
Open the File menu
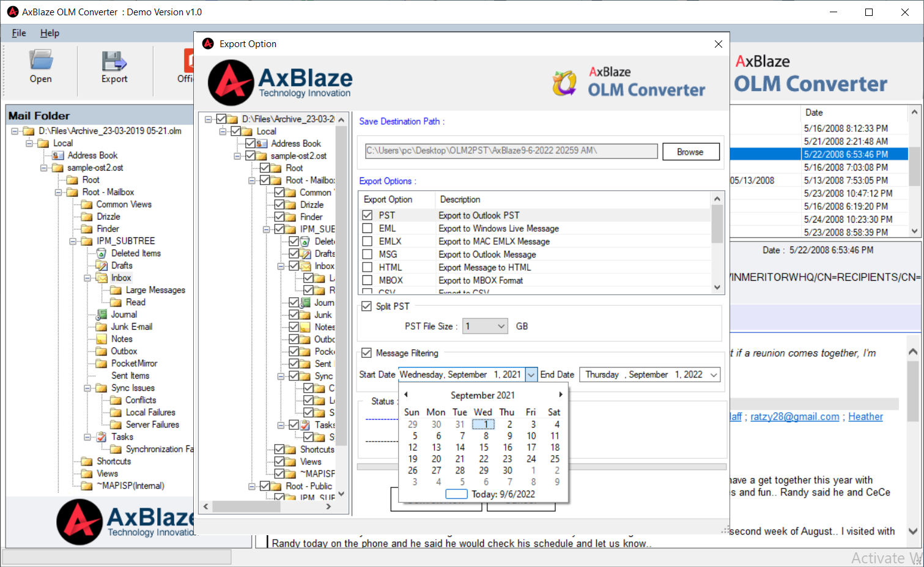coord(19,33)
